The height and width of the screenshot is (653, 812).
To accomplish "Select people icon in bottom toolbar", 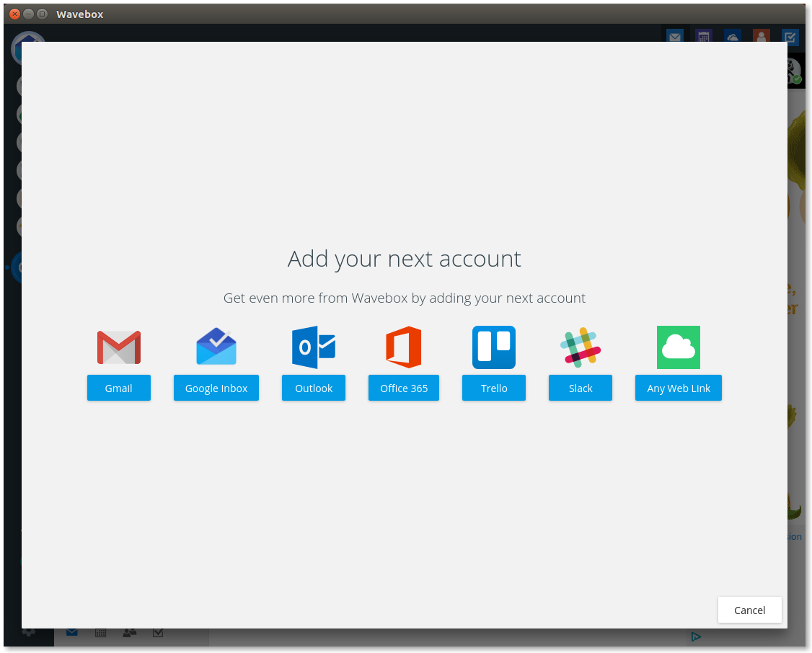I will (x=130, y=633).
